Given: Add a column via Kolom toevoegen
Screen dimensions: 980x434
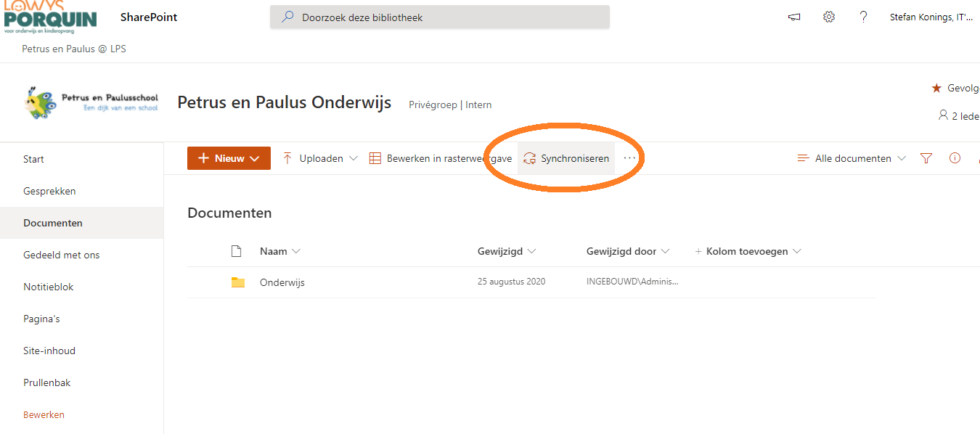Looking at the screenshot, I should (748, 251).
